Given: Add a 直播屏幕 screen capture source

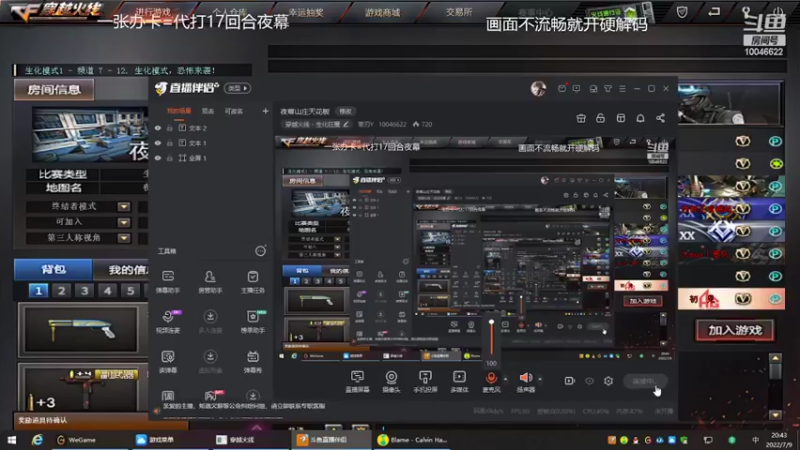Looking at the screenshot, I should 357,381.
